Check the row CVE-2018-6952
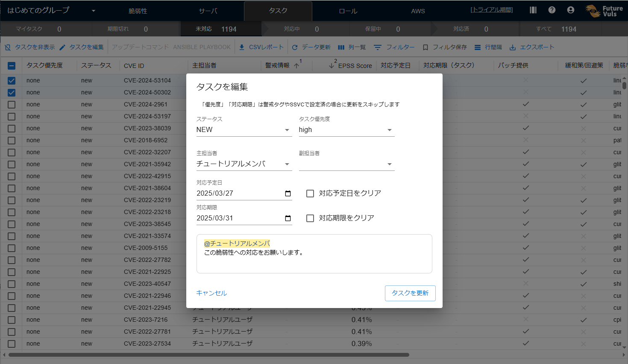This screenshot has width=628, height=364. tap(12, 140)
